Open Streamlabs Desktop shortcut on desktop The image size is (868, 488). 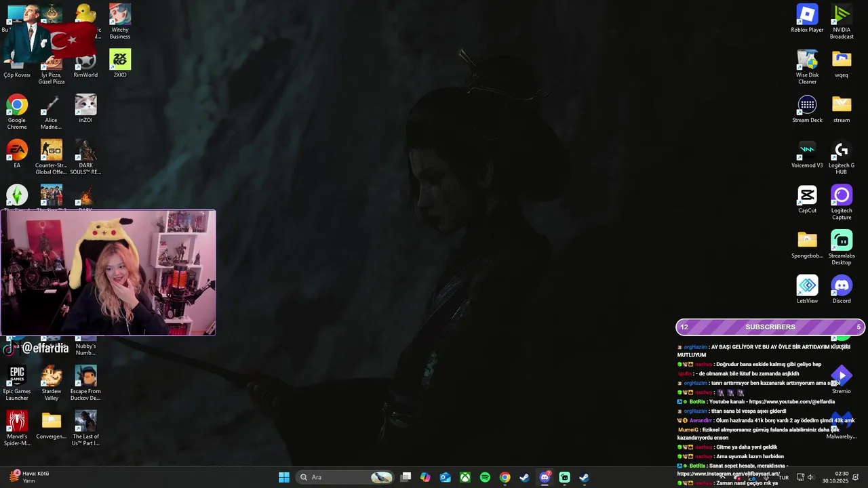coord(842,247)
